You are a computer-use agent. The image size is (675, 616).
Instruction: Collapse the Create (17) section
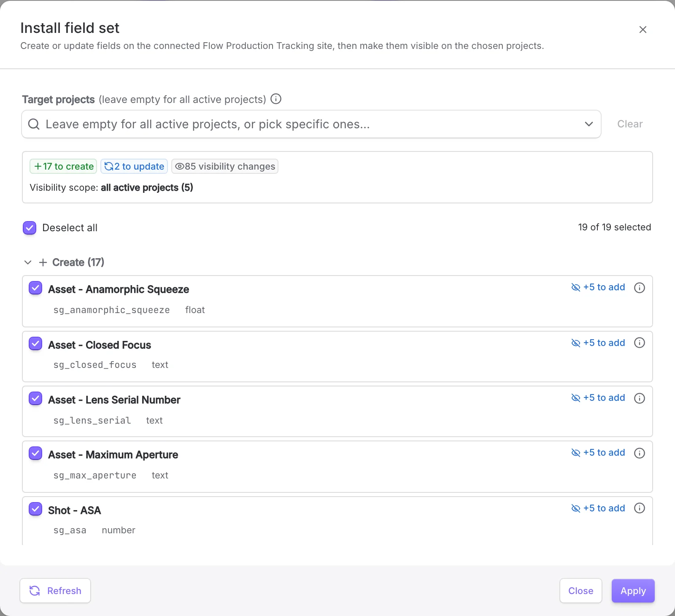click(28, 262)
